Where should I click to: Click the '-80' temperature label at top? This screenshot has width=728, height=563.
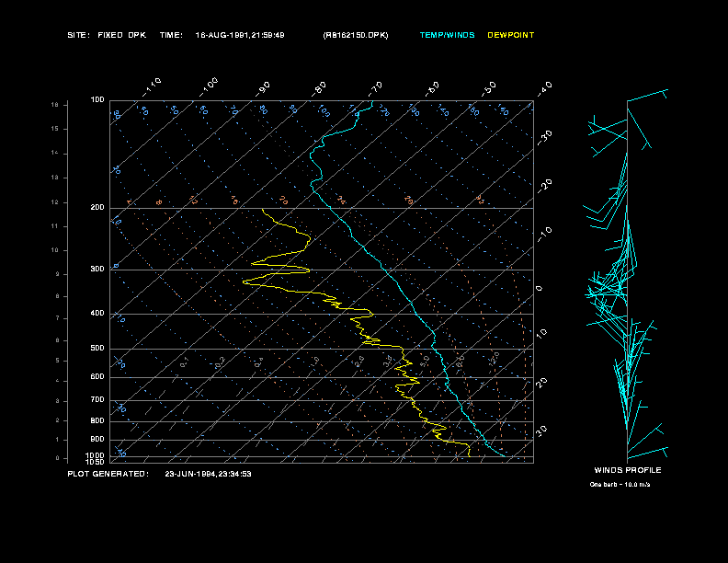(x=319, y=89)
